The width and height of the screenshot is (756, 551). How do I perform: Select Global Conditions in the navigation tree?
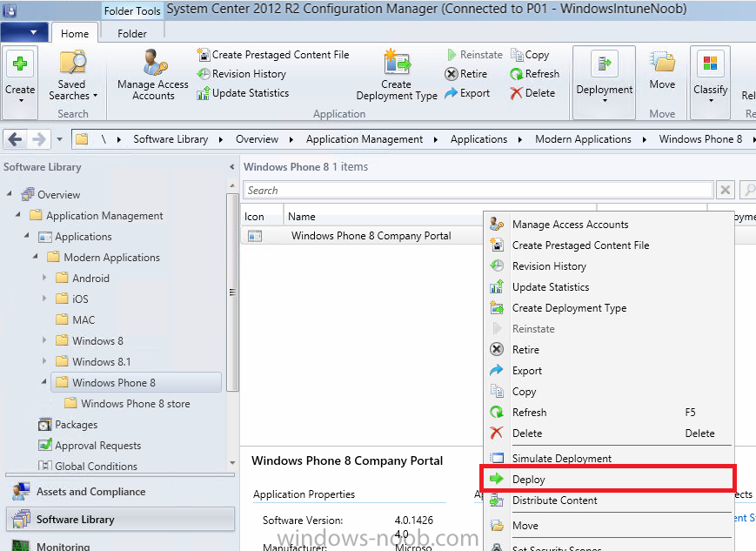point(88,466)
